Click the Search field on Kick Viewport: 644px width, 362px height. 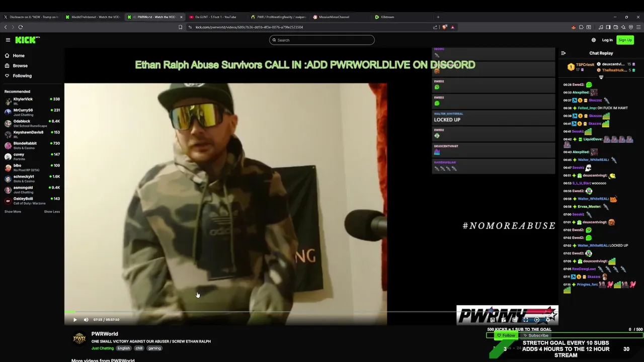pos(322,40)
